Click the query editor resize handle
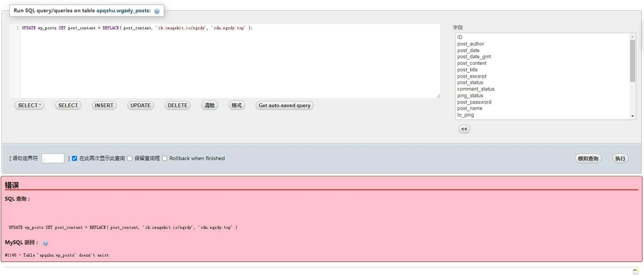The width and height of the screenshot is (644, 277). 438,96
